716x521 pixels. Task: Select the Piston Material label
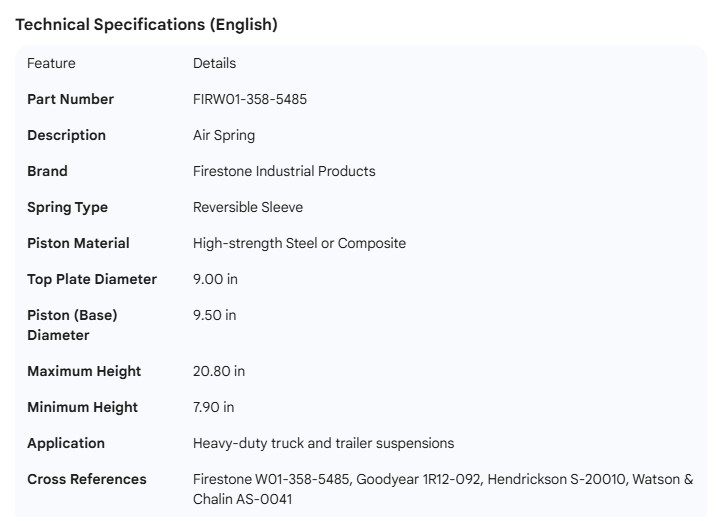[78, 243]
